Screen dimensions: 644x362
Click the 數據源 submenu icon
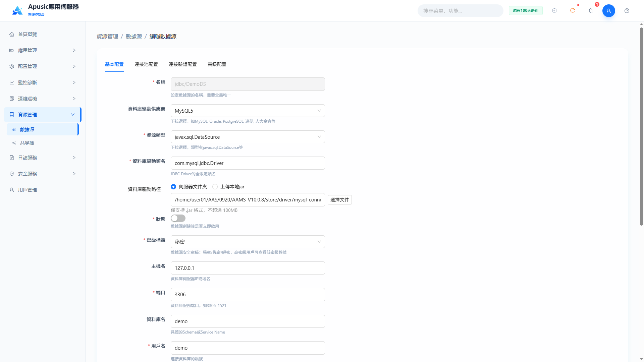[14, 129]
